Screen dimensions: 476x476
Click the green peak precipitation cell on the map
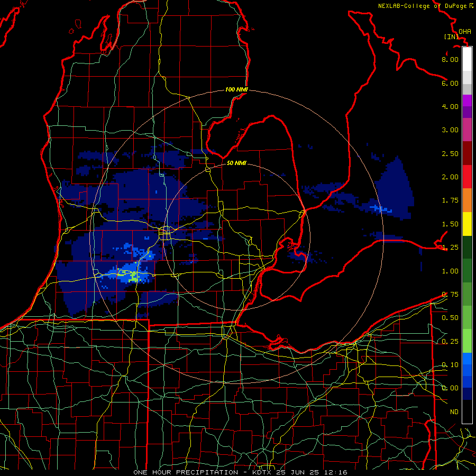(x=133, y=277)
